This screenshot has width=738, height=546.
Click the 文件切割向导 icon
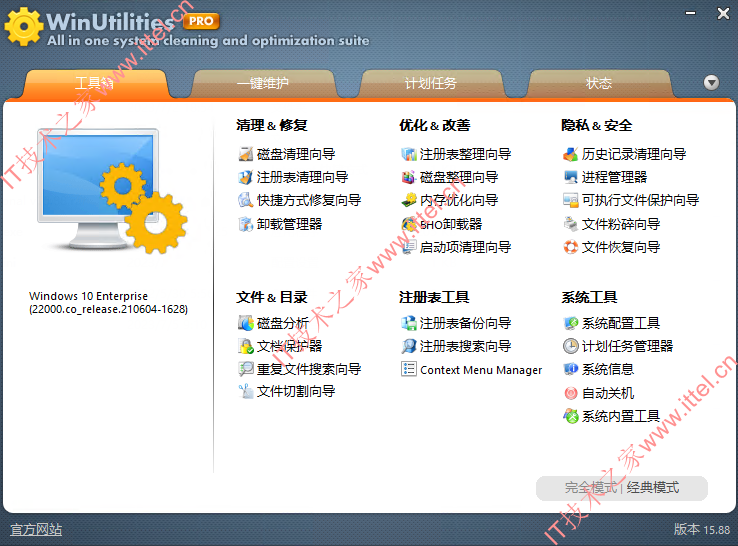pyautogui.click(x=245, y=391)
